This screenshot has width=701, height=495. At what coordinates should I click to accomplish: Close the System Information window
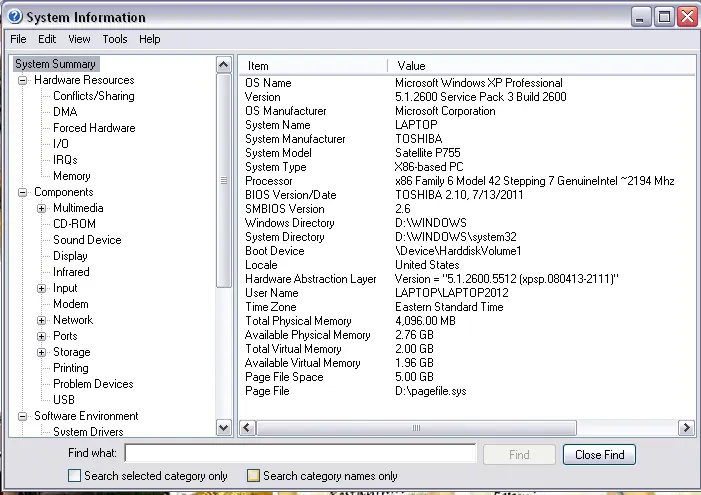pyautogui.click(x=688, y=17)
